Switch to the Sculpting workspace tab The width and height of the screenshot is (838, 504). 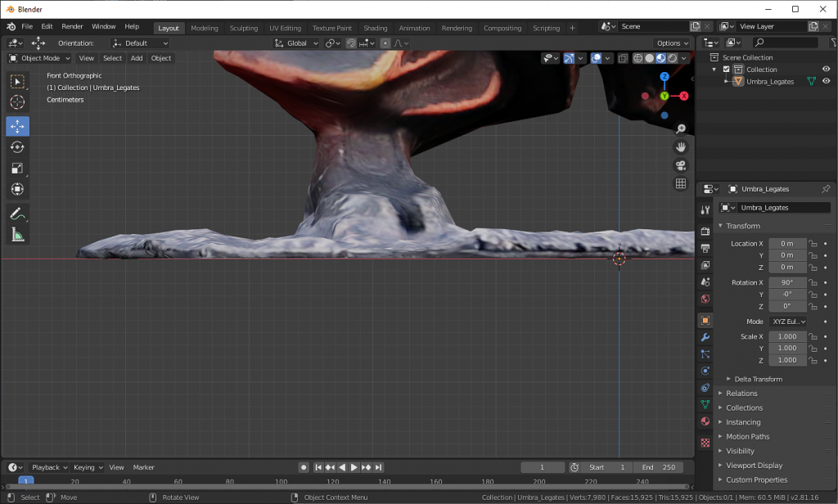(243, 27)
